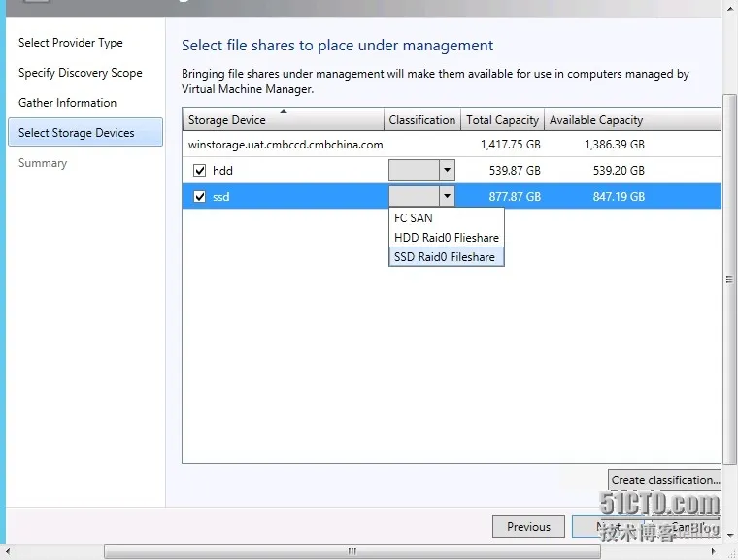Click the 1,386.39 GB available capacity cell
738x560 pixels.
pyautogui.click(x=615, y=145)
